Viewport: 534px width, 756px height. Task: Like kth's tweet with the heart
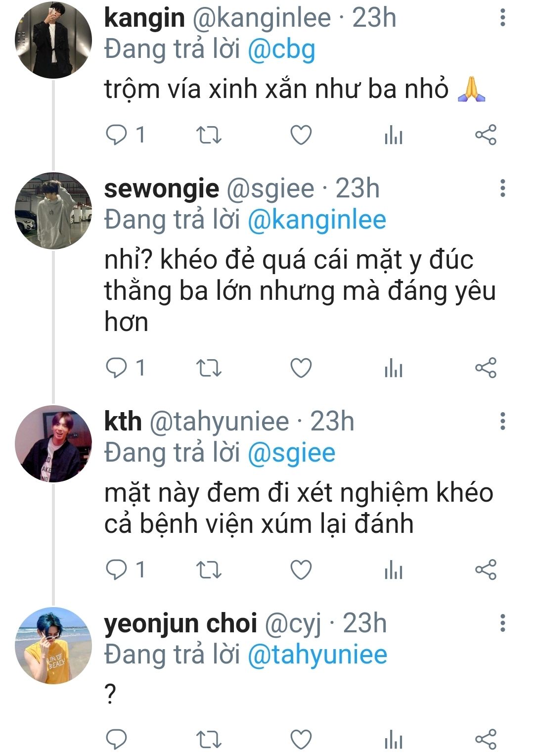click(301, 570)
